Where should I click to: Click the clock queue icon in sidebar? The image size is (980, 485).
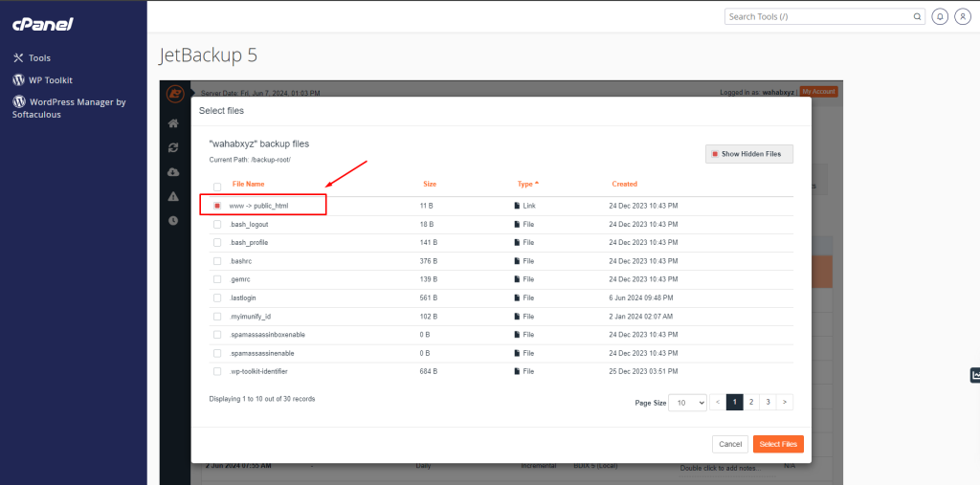coord(173,220)
